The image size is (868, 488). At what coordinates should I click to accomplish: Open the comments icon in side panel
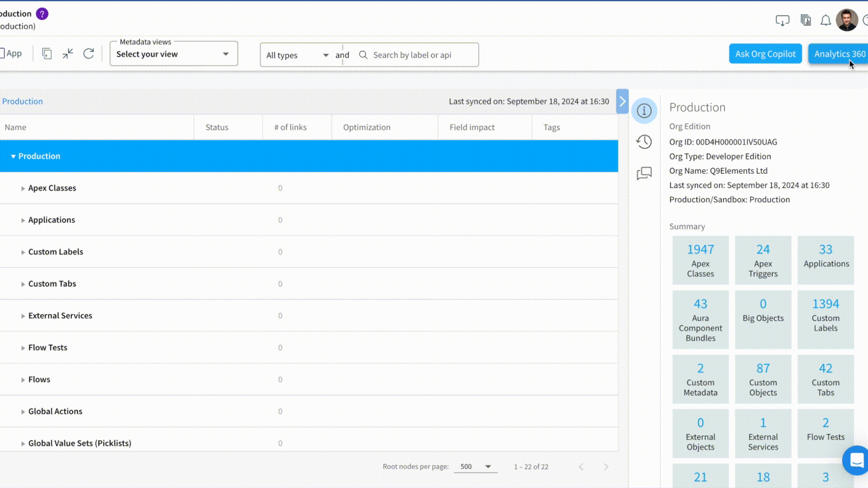pyautogui.click(x=644, y=173)
